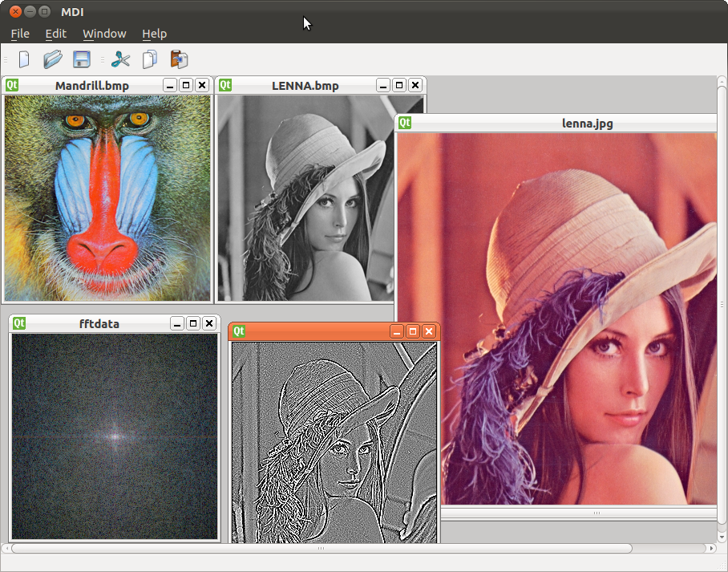Image resolution: width=728 pixels, height=572 pixels.
Task: Click the MDI area vertical scrollbar handle
Action: click(722, 304)
